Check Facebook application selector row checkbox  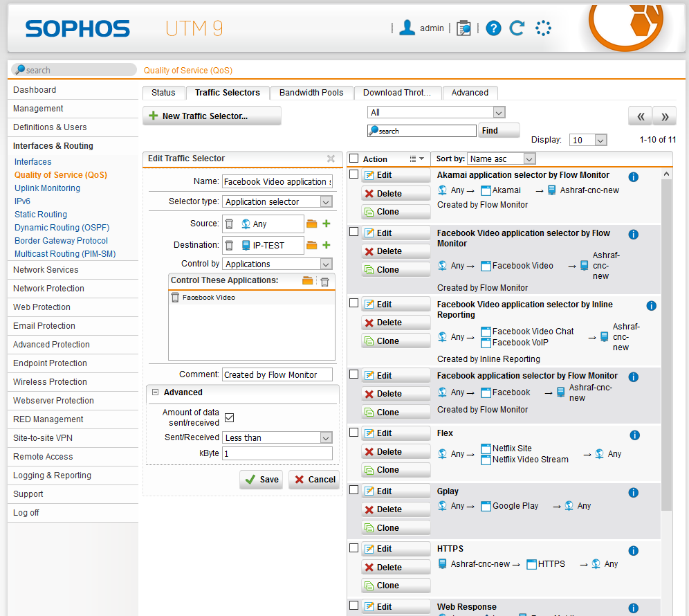pyautogui.click(x=353, y=374)
